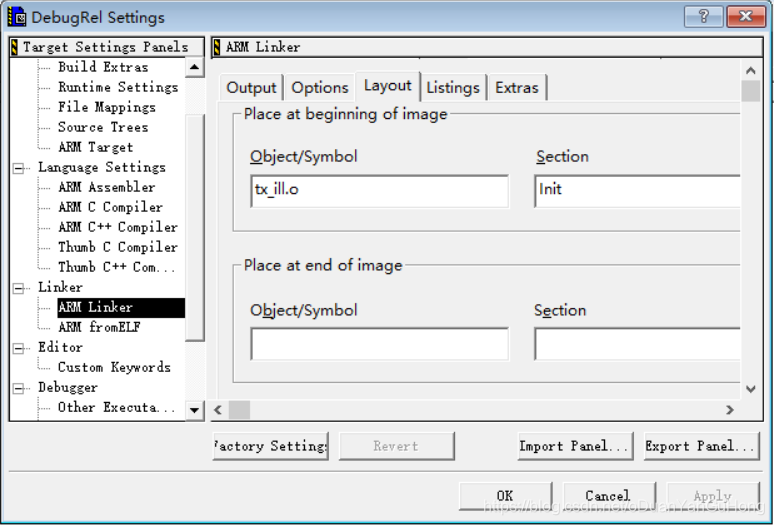Click empty Section field under end of image
Screen dimensions: 774x525
click(x=637, y=343)
